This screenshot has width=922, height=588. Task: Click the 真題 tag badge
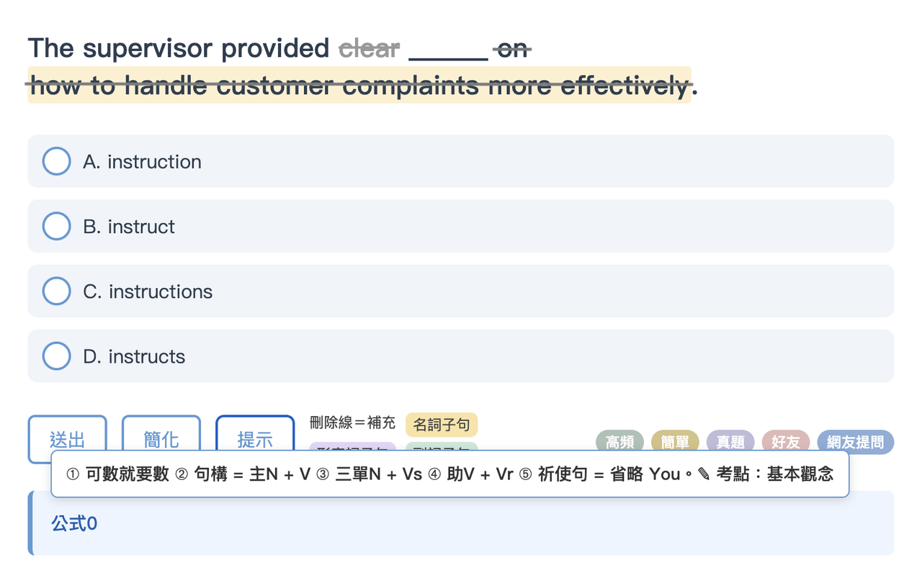pos(730,442)
